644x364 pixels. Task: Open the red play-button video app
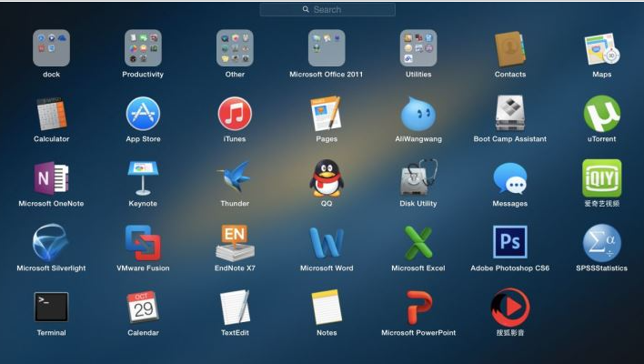pyautogui.click(x=510, y=308)
